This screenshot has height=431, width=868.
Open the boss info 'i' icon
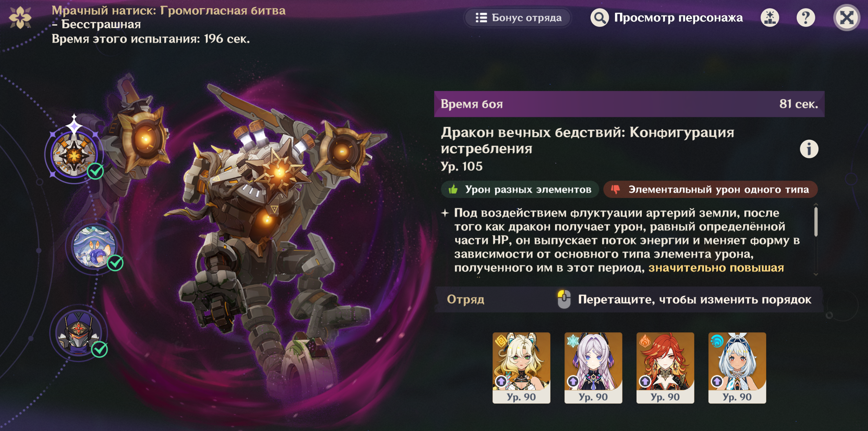click(x=809, y=149)
